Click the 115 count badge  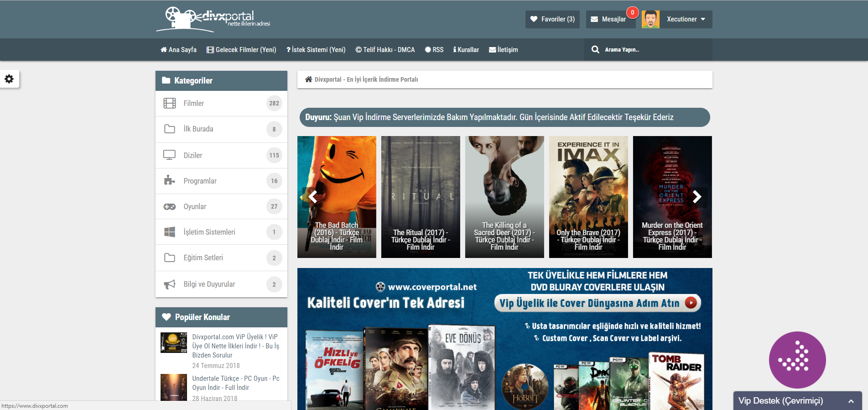pyautogui.click(x=274, y=155)
